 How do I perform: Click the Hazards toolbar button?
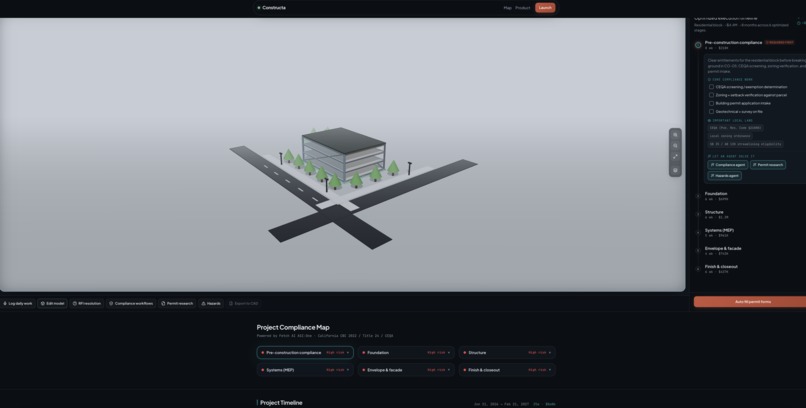tap(211, 304)
